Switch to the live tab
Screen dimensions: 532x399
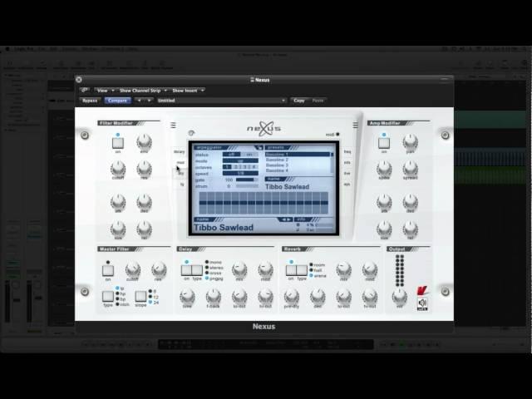pos(347,174)
